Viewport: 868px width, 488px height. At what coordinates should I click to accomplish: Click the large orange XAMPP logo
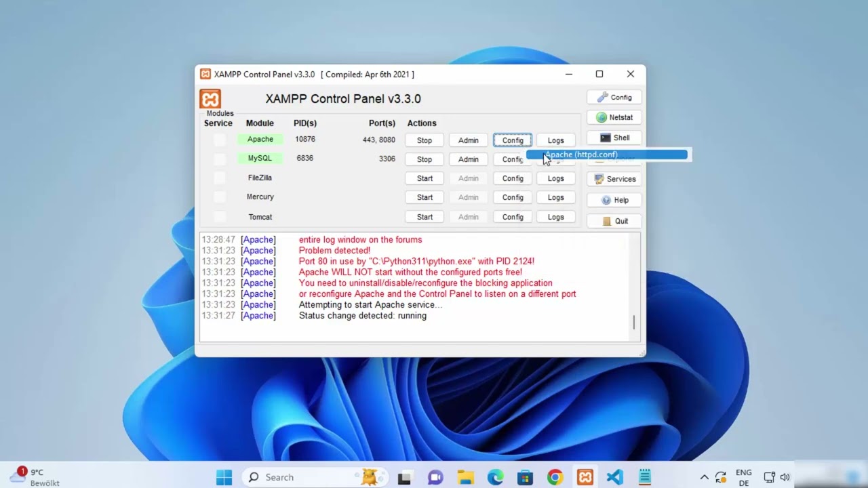coord(210,99)
